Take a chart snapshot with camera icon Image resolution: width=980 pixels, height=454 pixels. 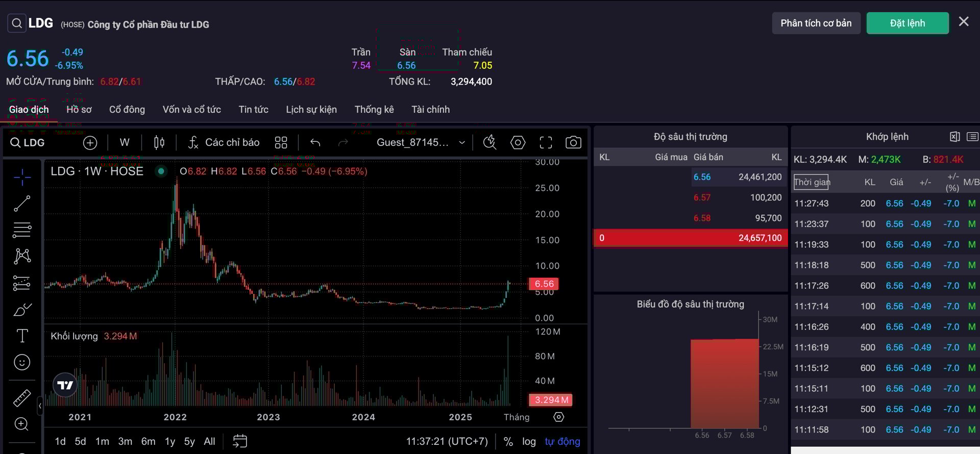pyautogui.click(x=573, y=143)
